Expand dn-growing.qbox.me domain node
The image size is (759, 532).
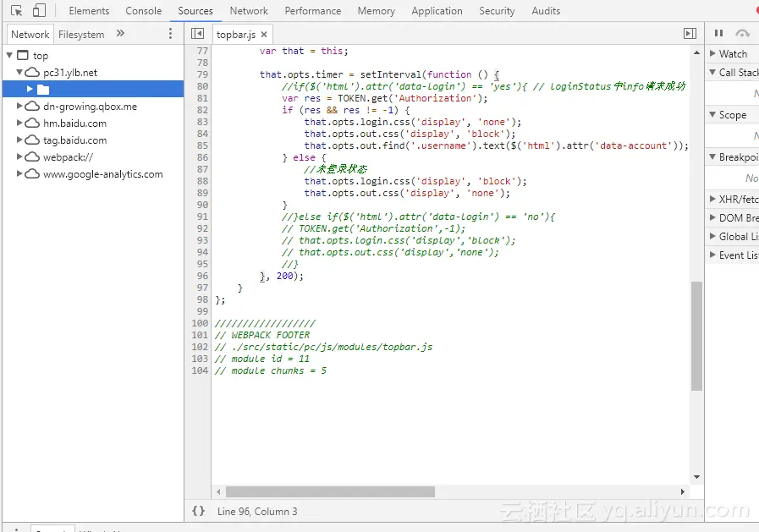tap(19, 106)
